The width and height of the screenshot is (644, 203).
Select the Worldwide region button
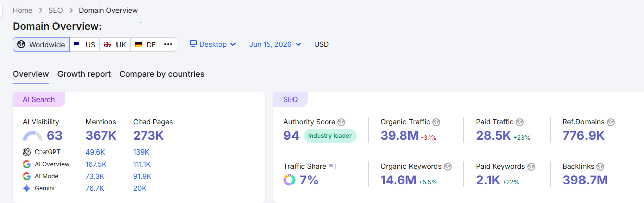[41, 44]
